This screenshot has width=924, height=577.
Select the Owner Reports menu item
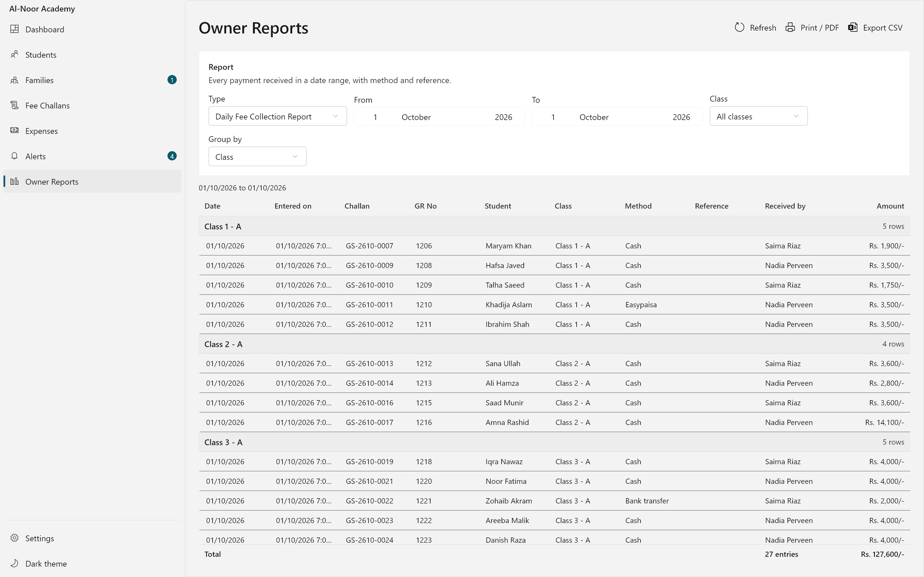point(92,182)
